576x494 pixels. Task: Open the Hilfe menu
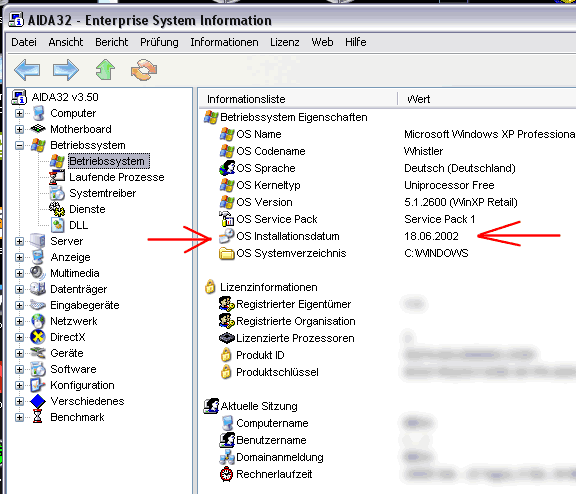coord(356,42)
